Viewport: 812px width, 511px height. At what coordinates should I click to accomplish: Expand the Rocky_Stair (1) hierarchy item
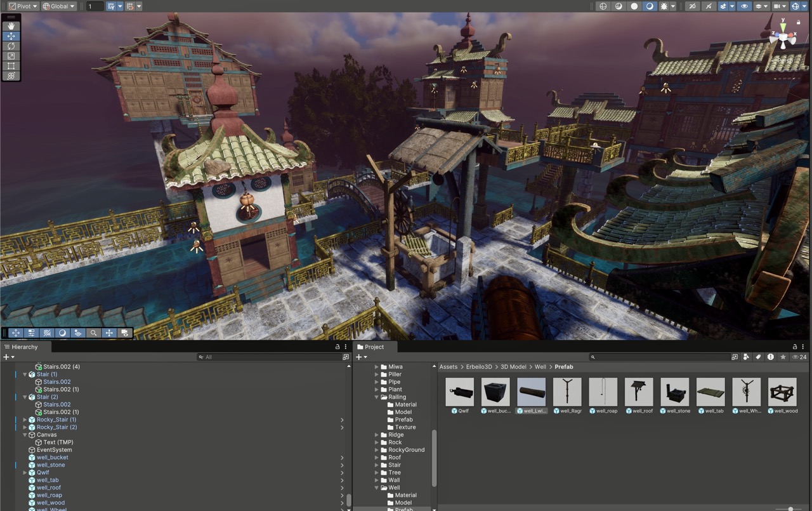click(25, 420)
